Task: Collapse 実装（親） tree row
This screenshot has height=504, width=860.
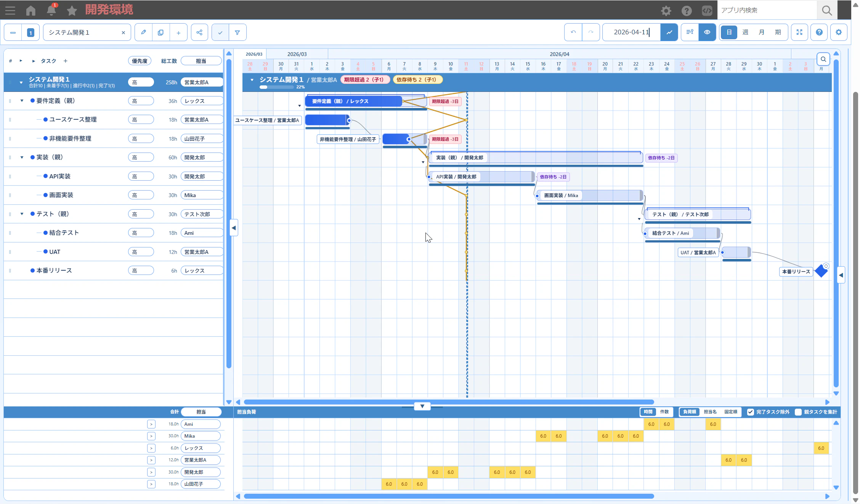Action: tap(22, 157)
